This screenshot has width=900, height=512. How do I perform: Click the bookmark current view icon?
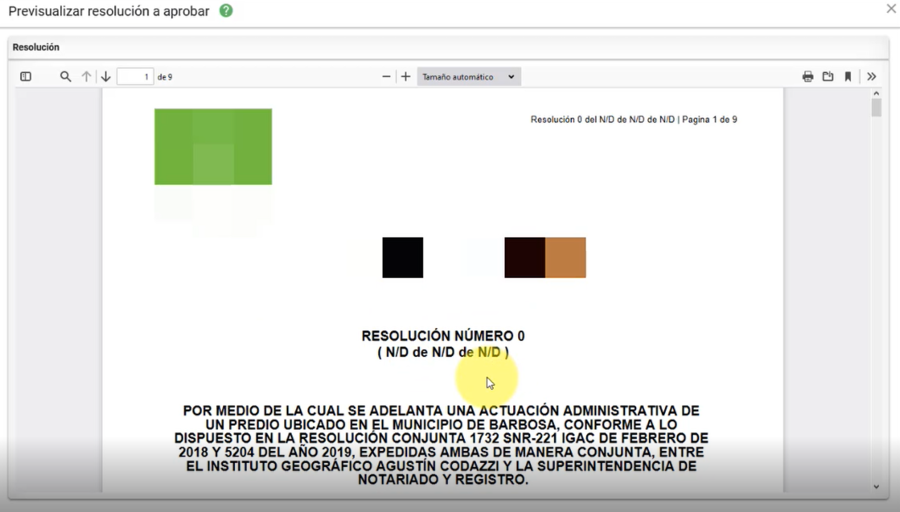coord(848,77)
